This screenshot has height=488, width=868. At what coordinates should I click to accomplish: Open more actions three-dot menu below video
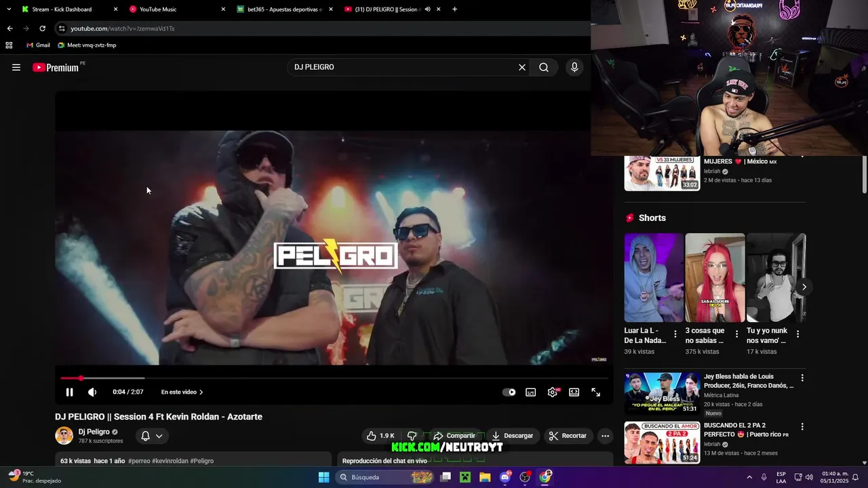[605, 436]
